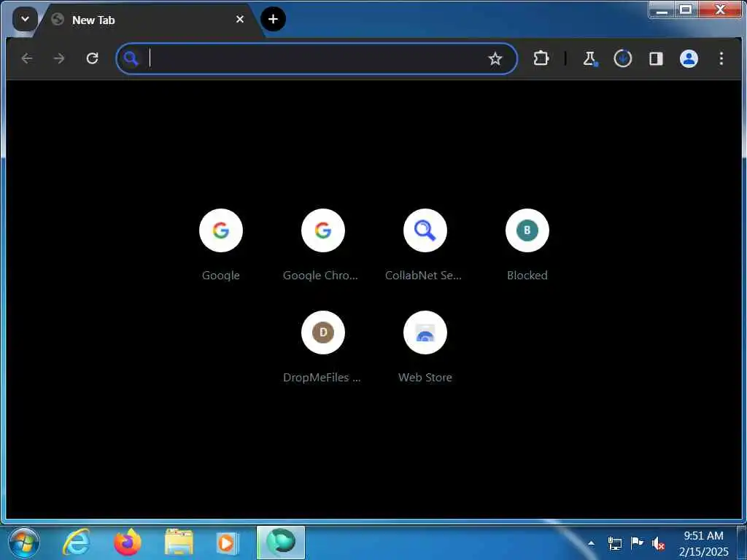Open the tab search dropdown arrow
Viewport: 747px width, 560px height.
[25, 20]
